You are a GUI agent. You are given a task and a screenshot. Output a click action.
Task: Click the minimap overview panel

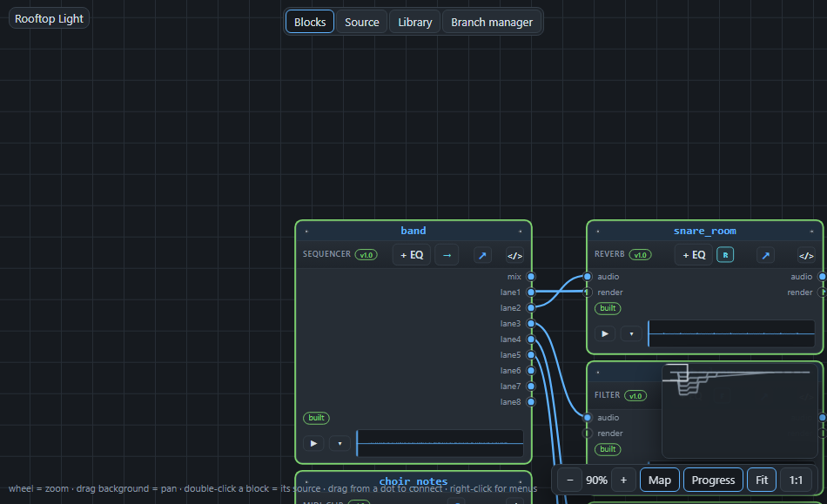click(739, 411)
